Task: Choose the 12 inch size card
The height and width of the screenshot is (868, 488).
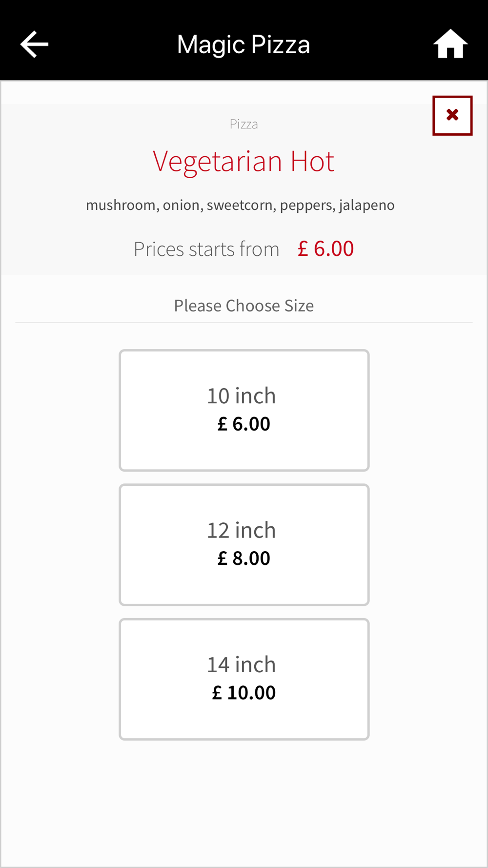Action: pos(244,545)
